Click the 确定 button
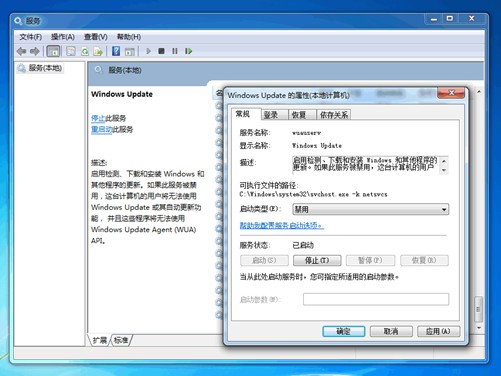This screenshot has height=376, width=501. click(344, 331)
